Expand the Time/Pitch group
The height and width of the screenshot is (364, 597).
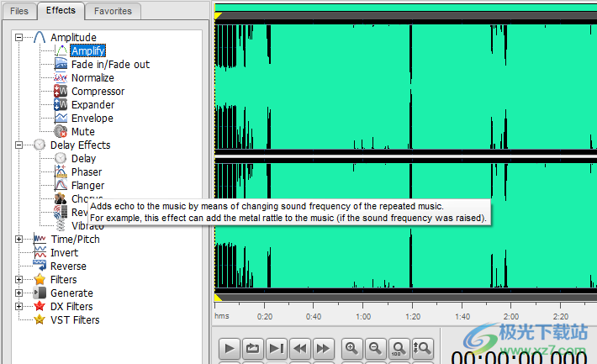coord(19,240)
